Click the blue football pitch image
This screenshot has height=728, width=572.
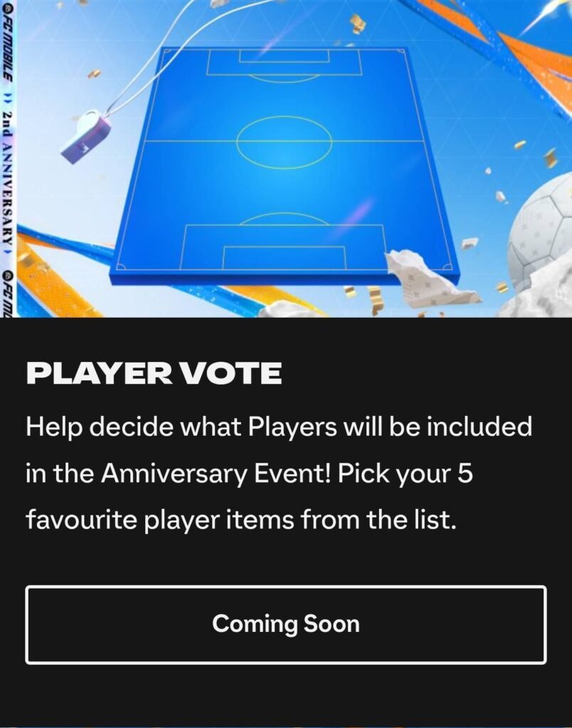point(284,165)
